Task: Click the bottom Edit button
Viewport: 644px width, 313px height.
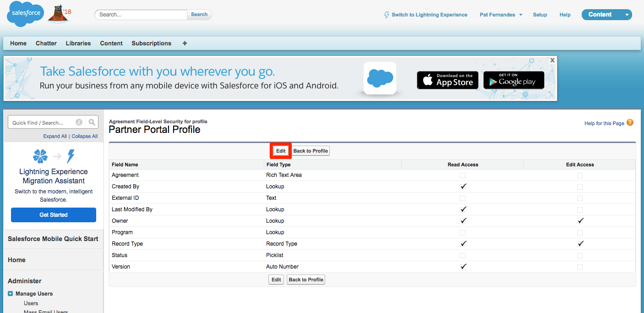Action: [276, 280]
